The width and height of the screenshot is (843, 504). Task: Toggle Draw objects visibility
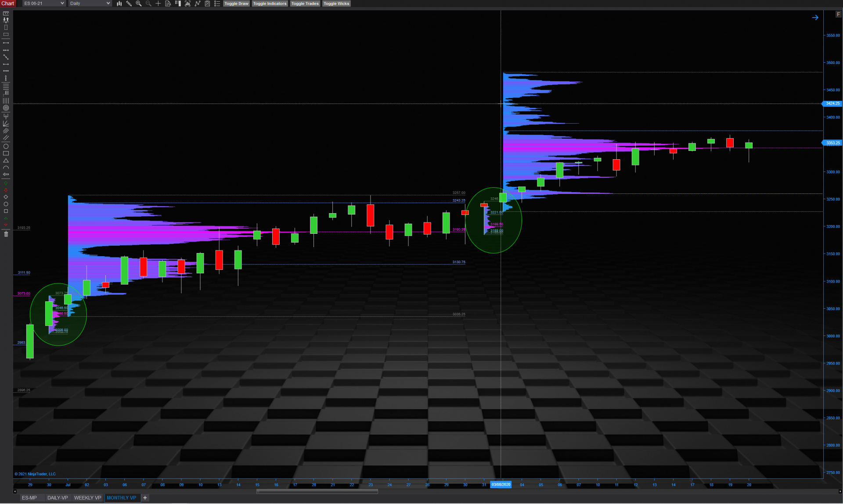[x=236, y=4]
